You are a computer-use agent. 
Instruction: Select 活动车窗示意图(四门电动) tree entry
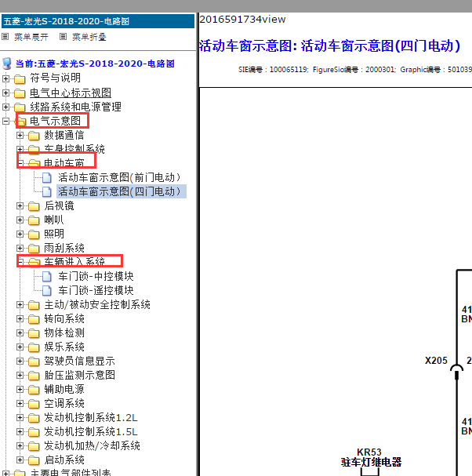121,191
